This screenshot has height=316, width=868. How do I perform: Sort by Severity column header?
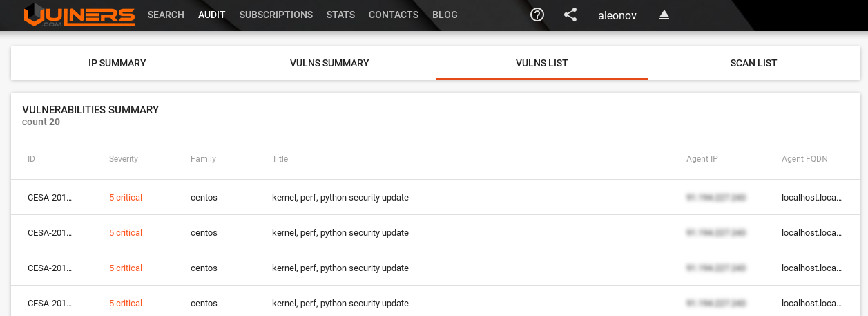click(x=124, y=159)
